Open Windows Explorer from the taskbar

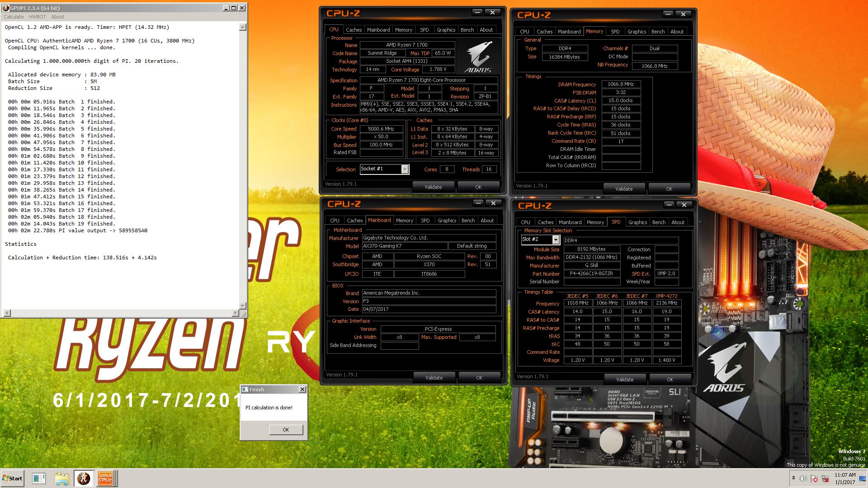point(62,479)
